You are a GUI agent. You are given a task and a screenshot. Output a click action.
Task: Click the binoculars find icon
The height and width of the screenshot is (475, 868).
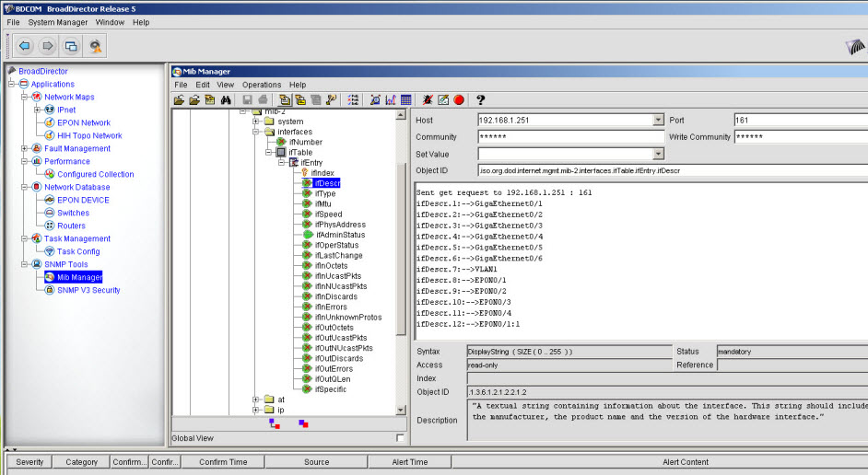(x=225, y=100)
